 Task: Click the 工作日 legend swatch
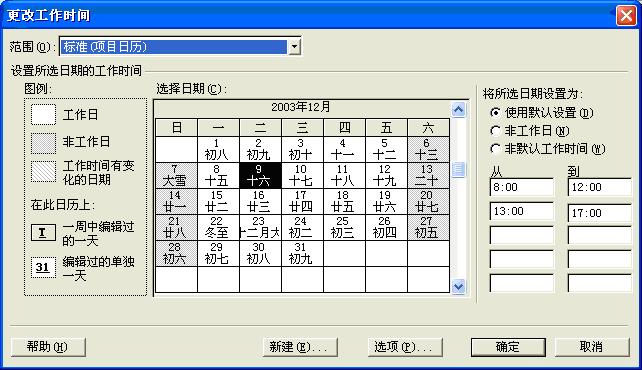pos(43,114)
